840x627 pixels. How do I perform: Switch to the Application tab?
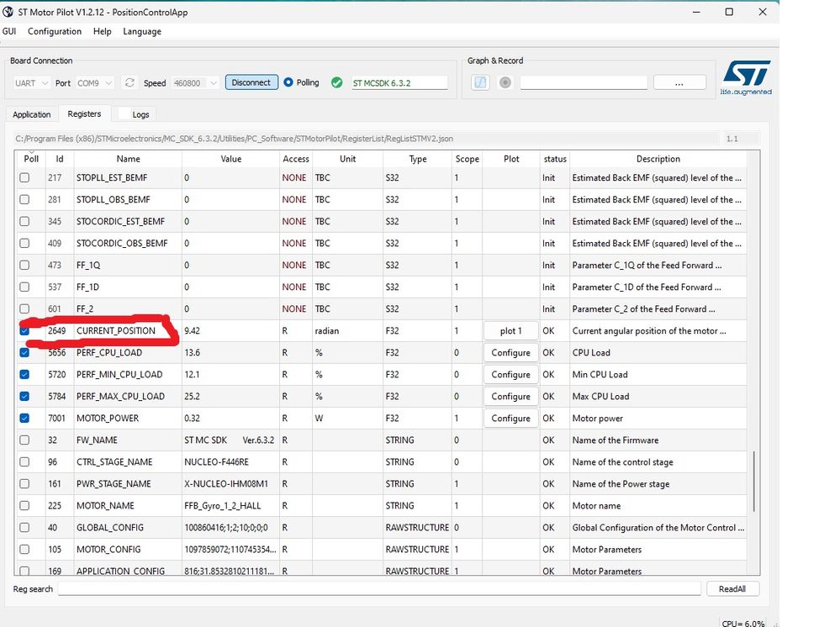pos(32,114)
